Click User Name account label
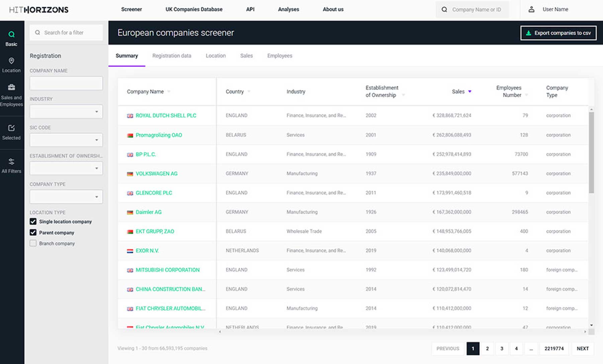This screenshot has width=603, height=364. click(x=555, y=9)
